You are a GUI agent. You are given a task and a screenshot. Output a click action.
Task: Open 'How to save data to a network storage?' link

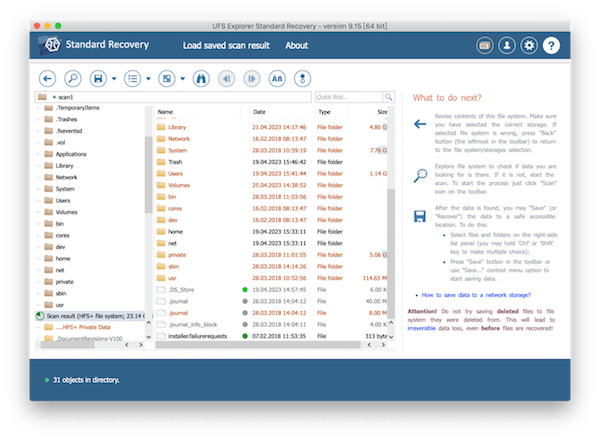click(476, 295)
